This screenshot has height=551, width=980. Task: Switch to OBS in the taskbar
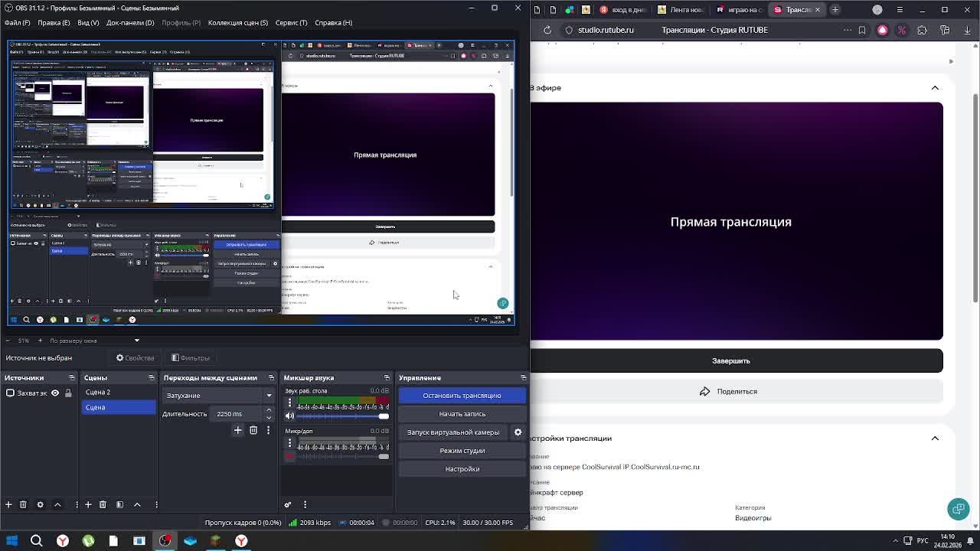click(x=165, y=540)
